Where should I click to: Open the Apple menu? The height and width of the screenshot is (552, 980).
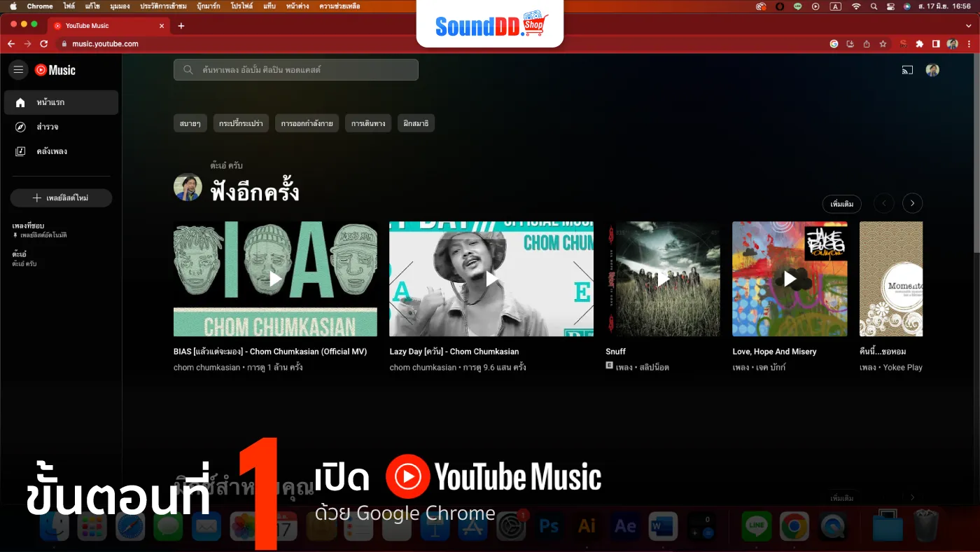(x=13, y=6)
